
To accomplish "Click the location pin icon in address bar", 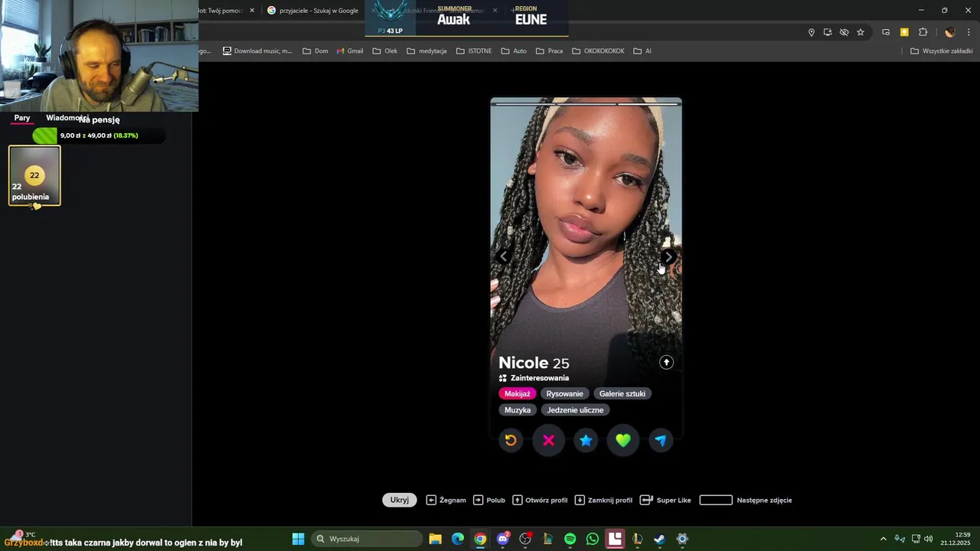I will coord(812,32).
